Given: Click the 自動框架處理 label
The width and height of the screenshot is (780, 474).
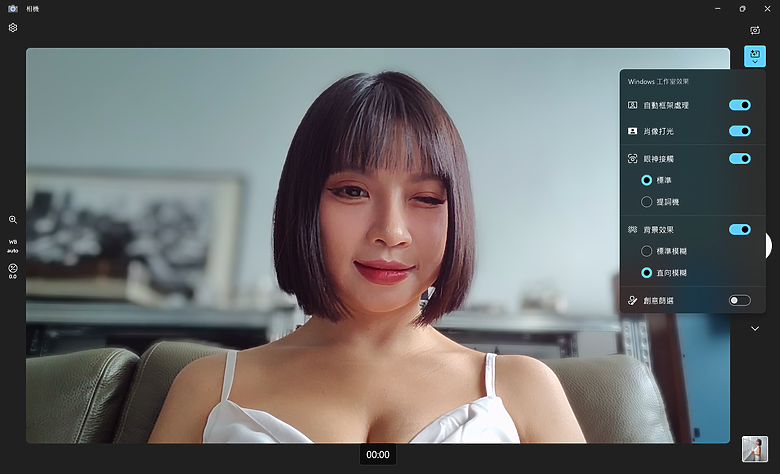Looking at the screenshot, I should tap(666, 105).
